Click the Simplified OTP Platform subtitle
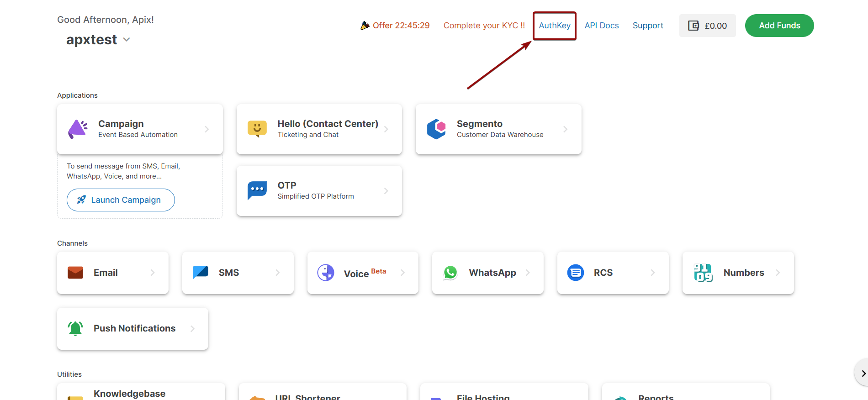Screen dimensions: 868x400 point(316,196)
